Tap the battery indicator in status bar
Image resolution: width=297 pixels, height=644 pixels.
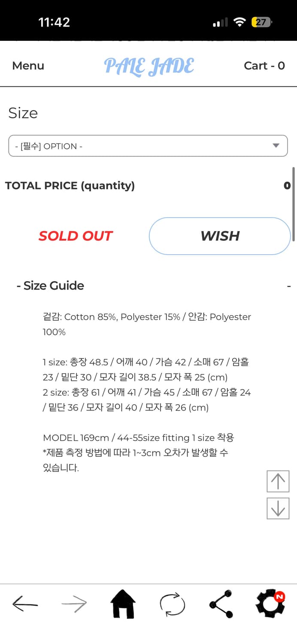261,22
